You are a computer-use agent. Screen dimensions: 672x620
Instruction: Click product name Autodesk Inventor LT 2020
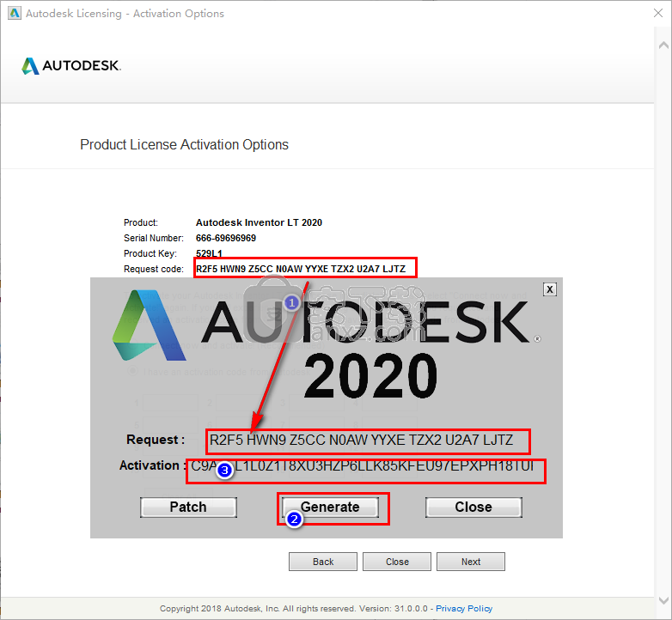click(x=259, y=222)
